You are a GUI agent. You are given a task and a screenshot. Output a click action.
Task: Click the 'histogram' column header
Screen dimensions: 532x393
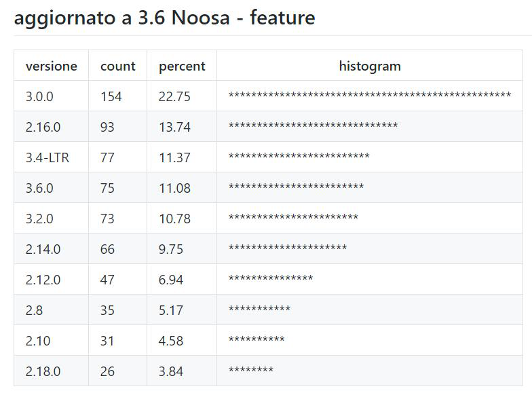(x=370, y=66)
